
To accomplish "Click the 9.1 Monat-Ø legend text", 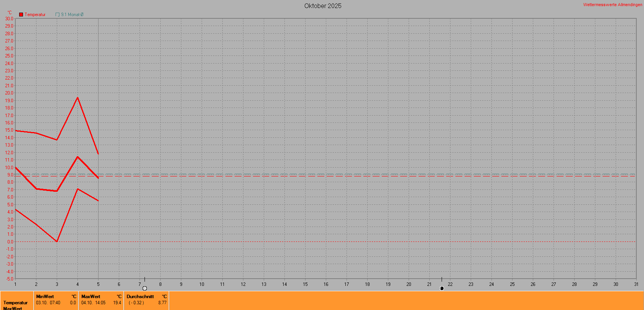I will [72, 15].
